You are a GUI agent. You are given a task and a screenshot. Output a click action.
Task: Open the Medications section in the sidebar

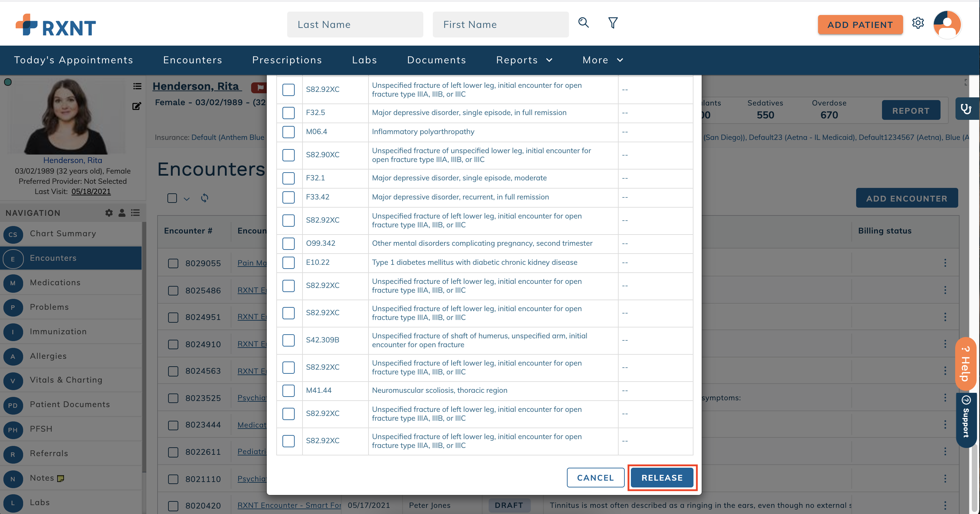pos(55,282)
